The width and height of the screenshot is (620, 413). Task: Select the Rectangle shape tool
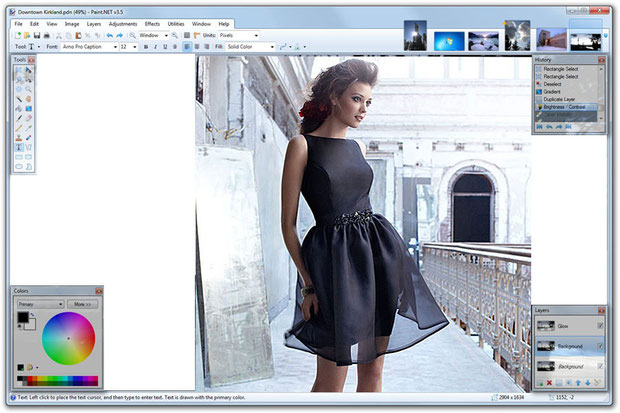point(19,157)
